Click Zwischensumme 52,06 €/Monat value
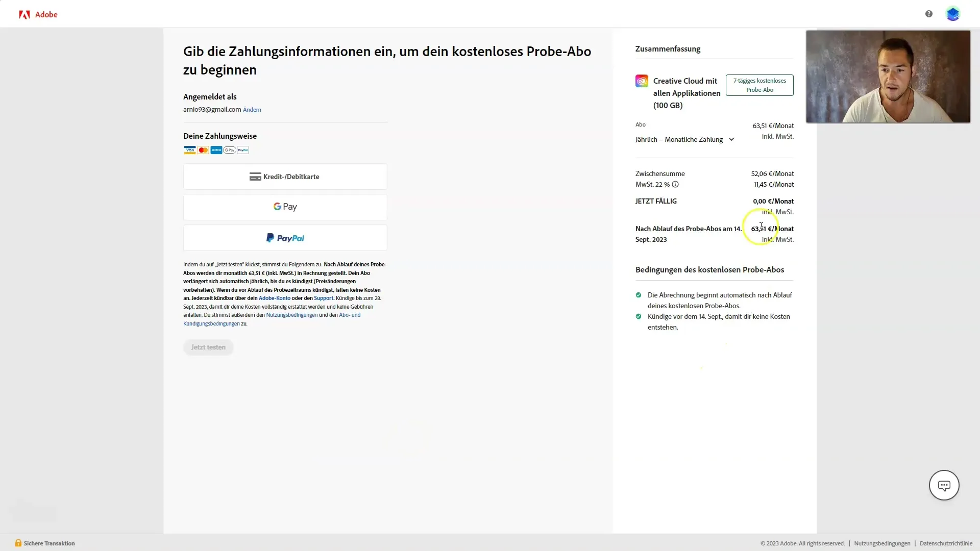980x551 pixels. click(772, 173)
